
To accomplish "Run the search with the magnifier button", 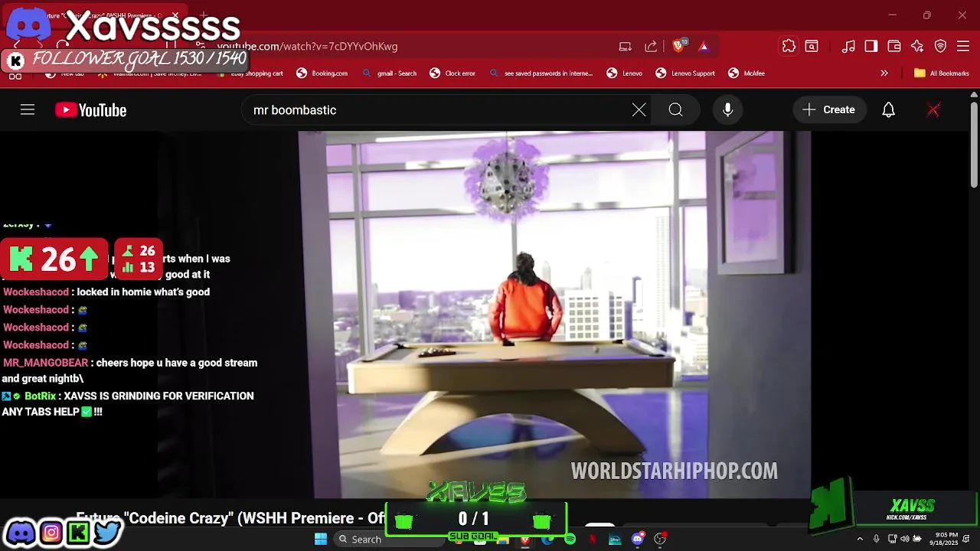I will (675, 110).
